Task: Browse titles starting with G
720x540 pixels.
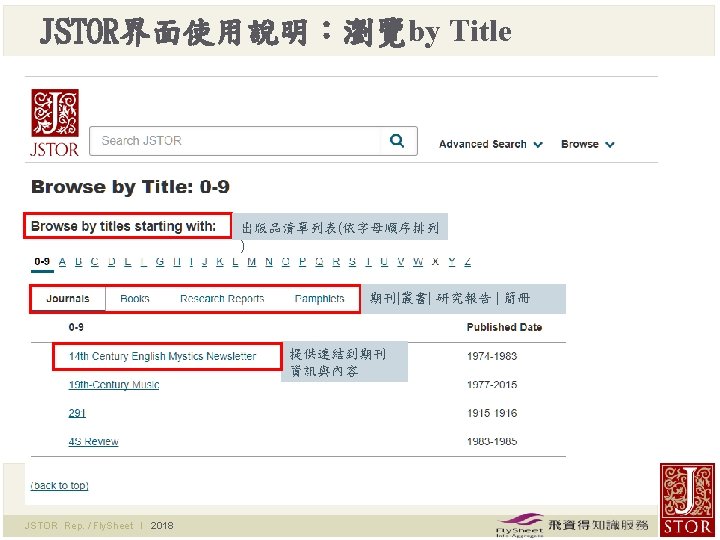Action: [160, 262]
